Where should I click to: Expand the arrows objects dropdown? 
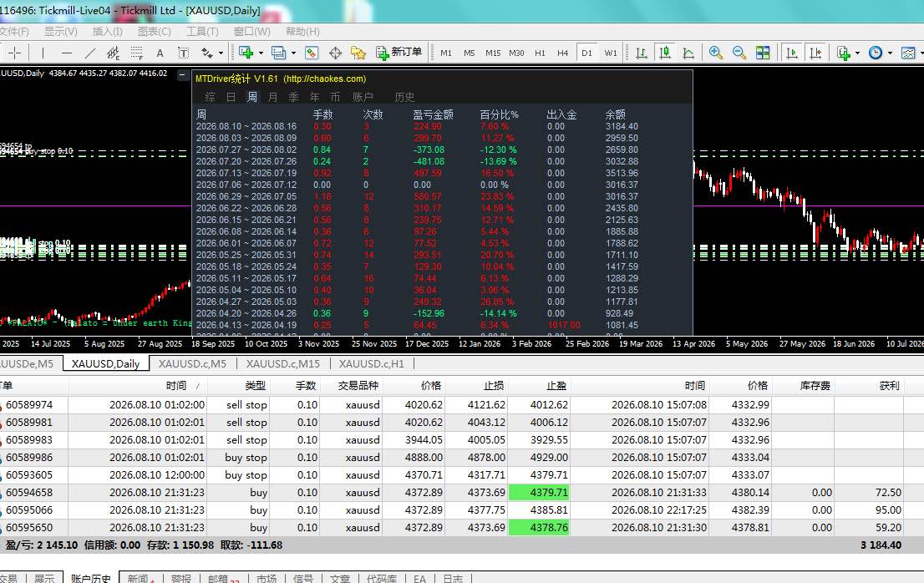click(x=221, y=53)
